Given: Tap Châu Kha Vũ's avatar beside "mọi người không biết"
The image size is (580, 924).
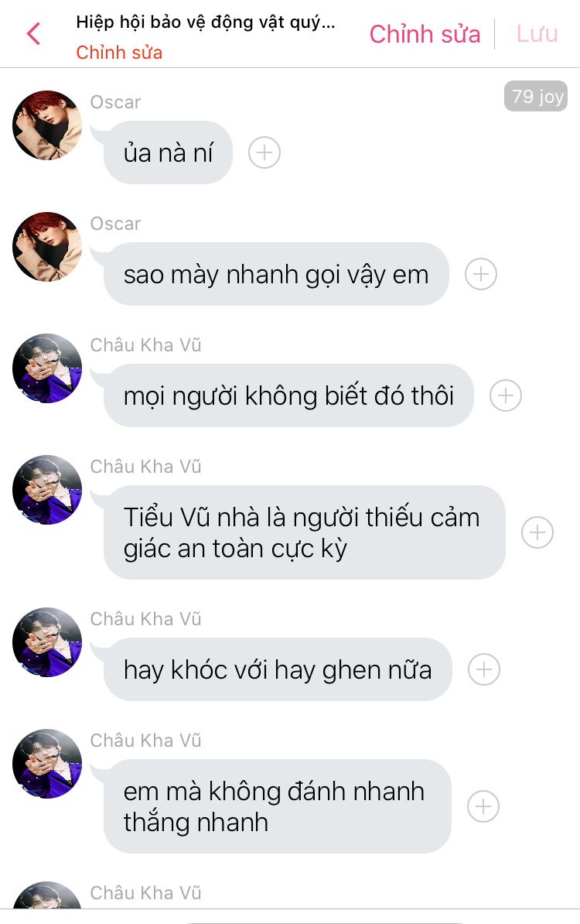Looking at the screenshot, I should click(x=47, y=368).
